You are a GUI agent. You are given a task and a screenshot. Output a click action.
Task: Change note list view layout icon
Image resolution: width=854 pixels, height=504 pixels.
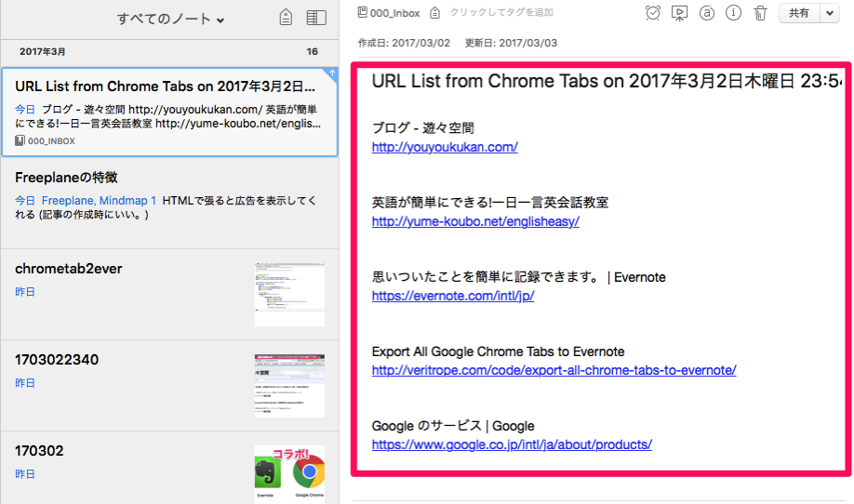tap(316, 18)
